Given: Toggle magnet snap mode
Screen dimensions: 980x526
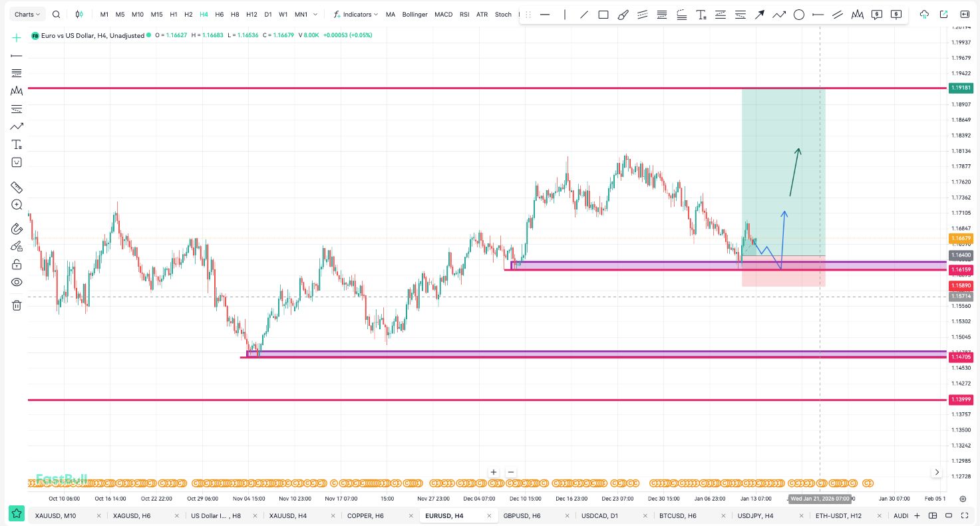Looking at the screenshot, I should 17,229.
